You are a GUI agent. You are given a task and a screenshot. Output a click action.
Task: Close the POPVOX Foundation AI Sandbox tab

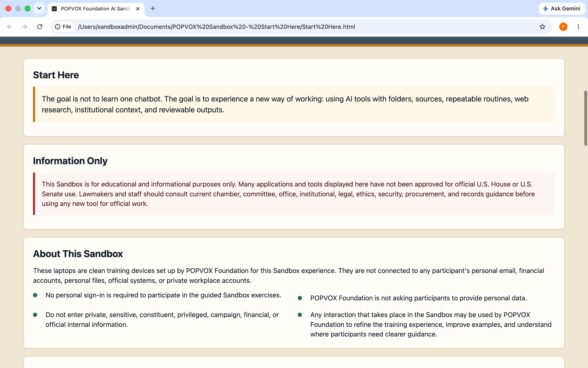tap(138, 9)
